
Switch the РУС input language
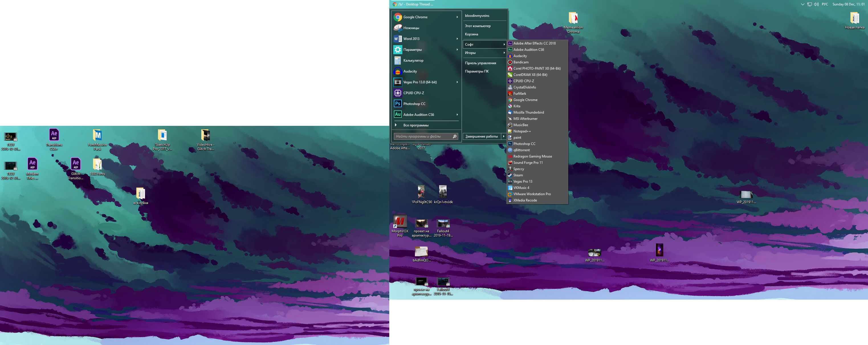pyautogui.click(x=825, y=4)
